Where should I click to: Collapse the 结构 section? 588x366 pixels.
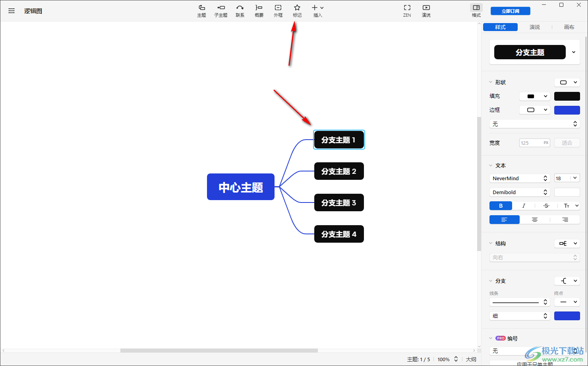(491, 243)
